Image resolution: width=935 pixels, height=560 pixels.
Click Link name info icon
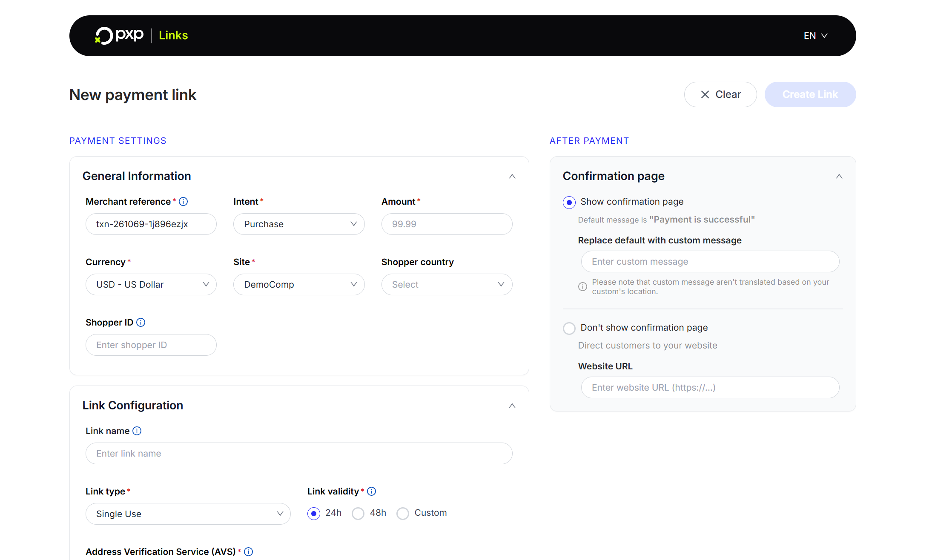[137, 431]
